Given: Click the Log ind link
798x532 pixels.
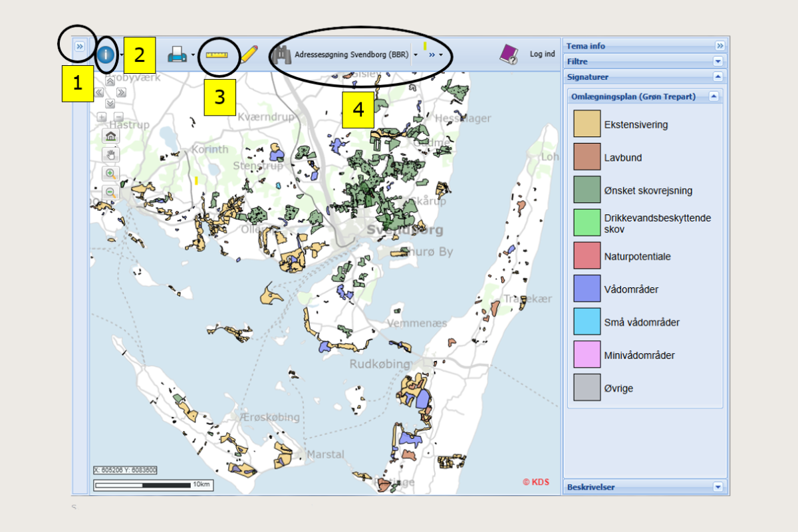Looking at the screenshot, I should (542, 55).
